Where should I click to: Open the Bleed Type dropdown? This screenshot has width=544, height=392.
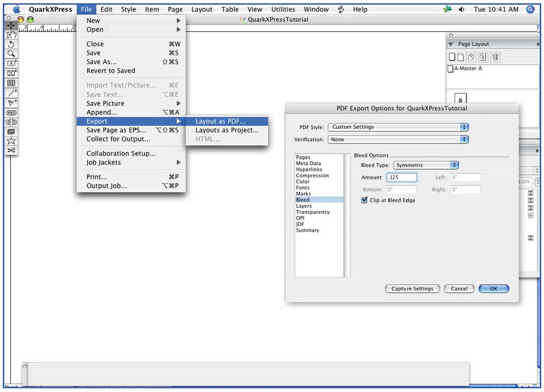426,165
